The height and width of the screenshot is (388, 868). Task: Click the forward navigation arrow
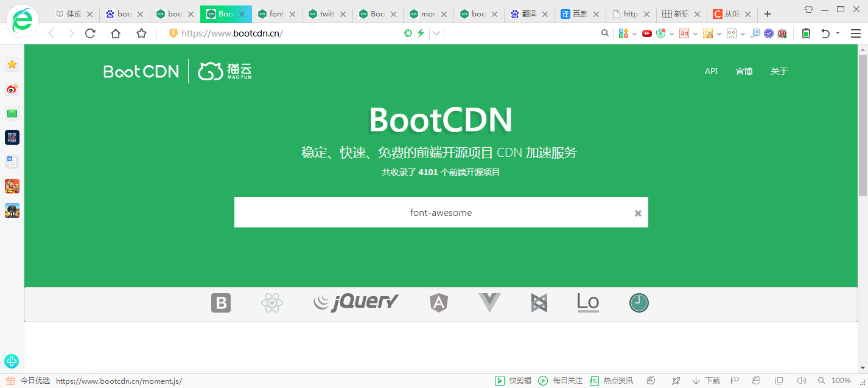click(x=71, y=33)
